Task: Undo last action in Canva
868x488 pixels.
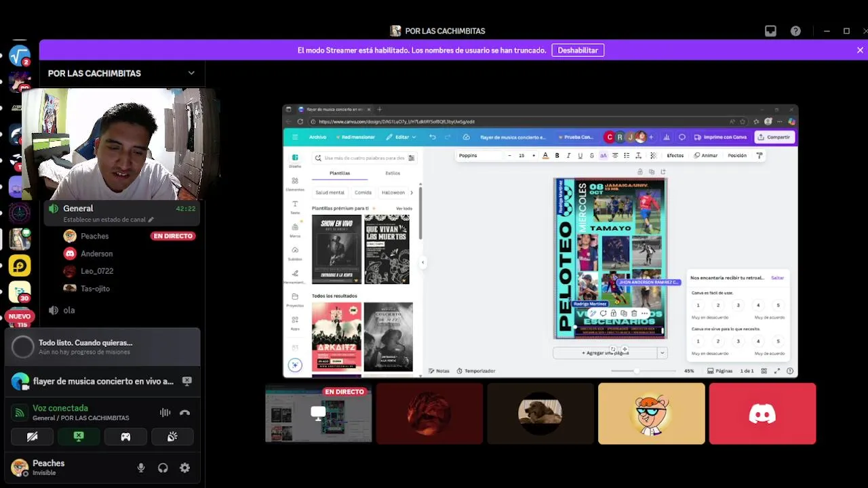Action: click(433, 137)
